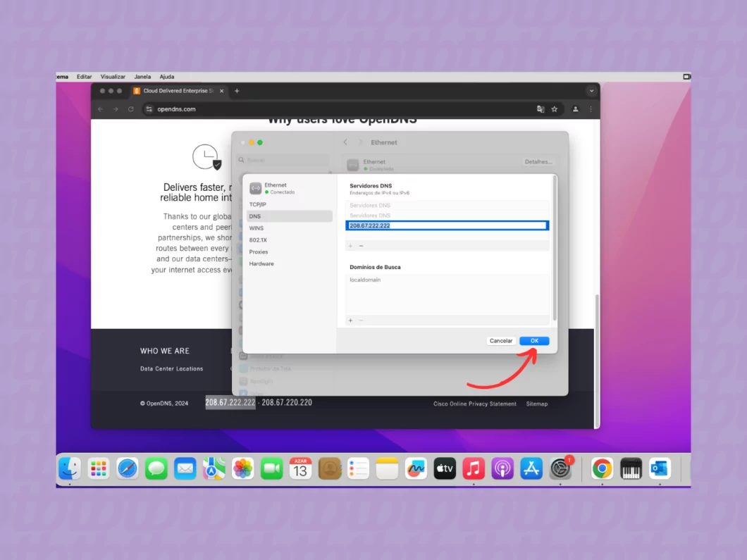Image resolution: width=747 pixels, height=560 pixels.
Task: Open Reminders app in dock
Action: tap(358, 468)
